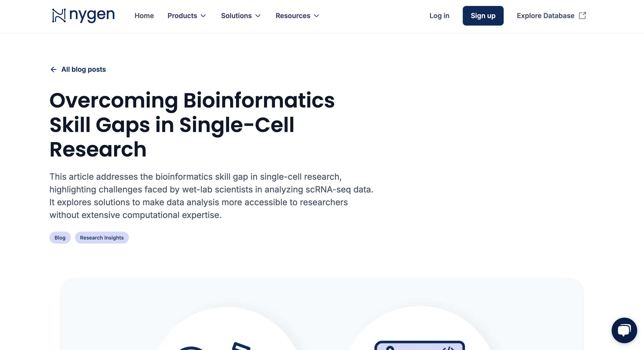Go back to All blog posts

click(83, 69)
